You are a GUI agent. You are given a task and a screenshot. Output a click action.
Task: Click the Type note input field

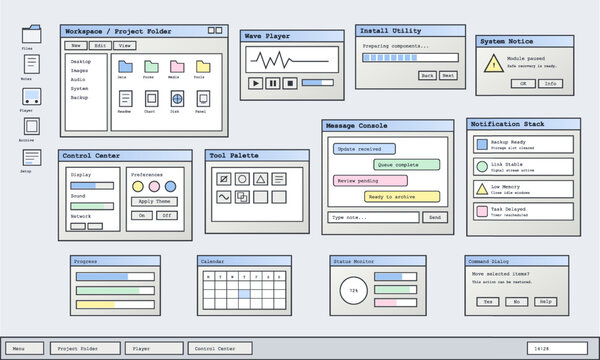[373, 217]
